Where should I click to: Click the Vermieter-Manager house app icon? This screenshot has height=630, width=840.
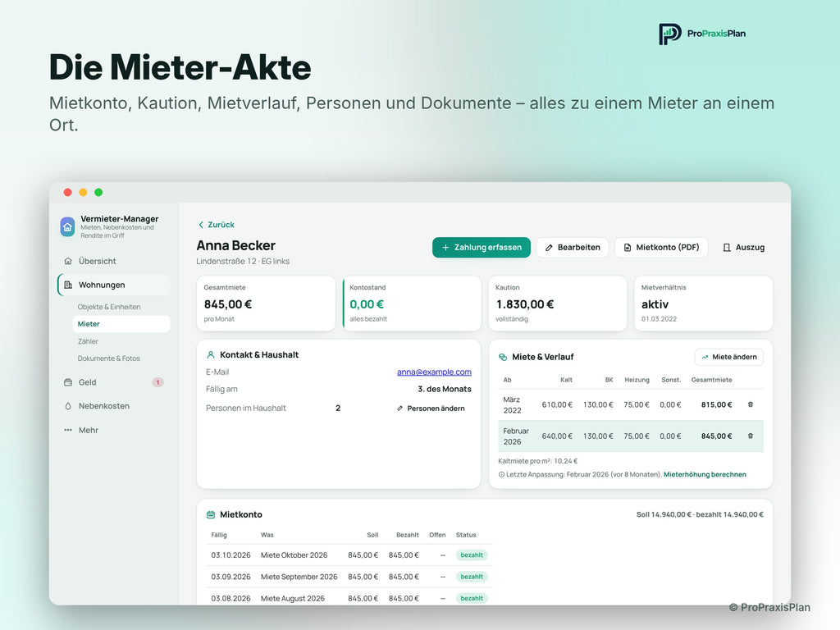coord(67,226)
